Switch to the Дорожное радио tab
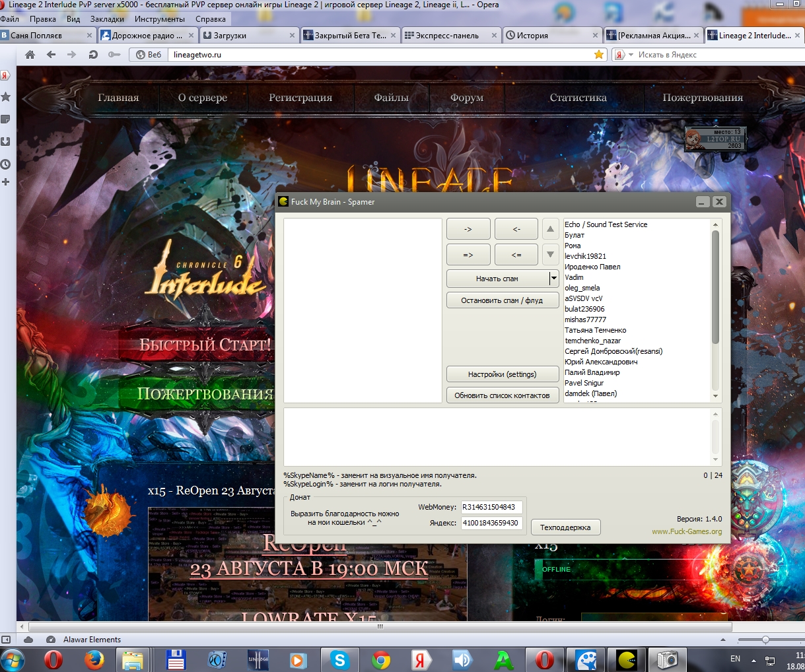The width and height of the screenshot is (805, 672). (149, 36)
